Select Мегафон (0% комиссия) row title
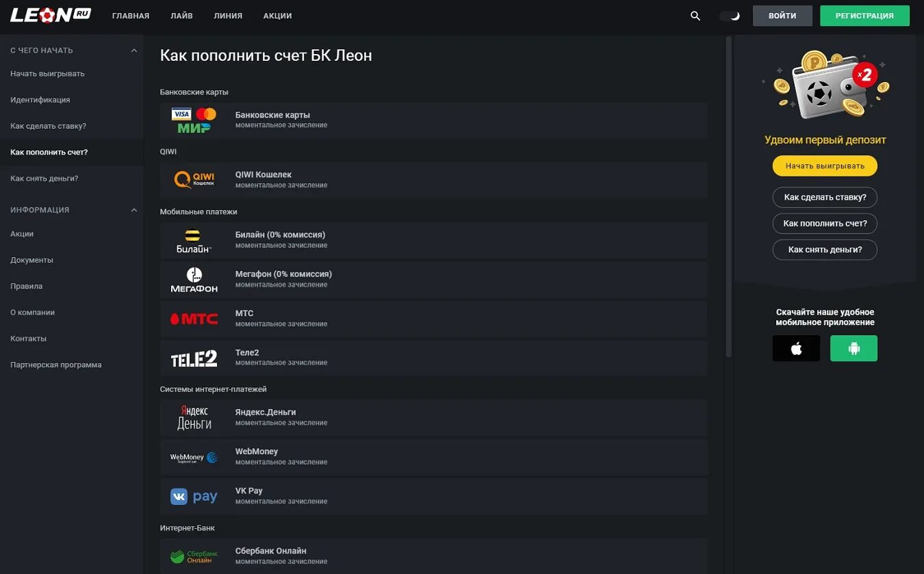Image resolution: width=924 pixels, height=574 pixels. [283, 274]
